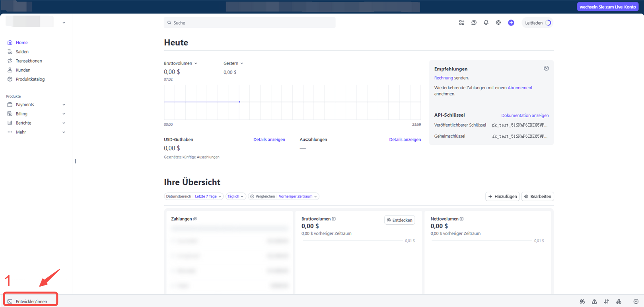Open the Letzte 7 Tage date range dropdown
The image size is (644, 307).
(x=208, y=196)
